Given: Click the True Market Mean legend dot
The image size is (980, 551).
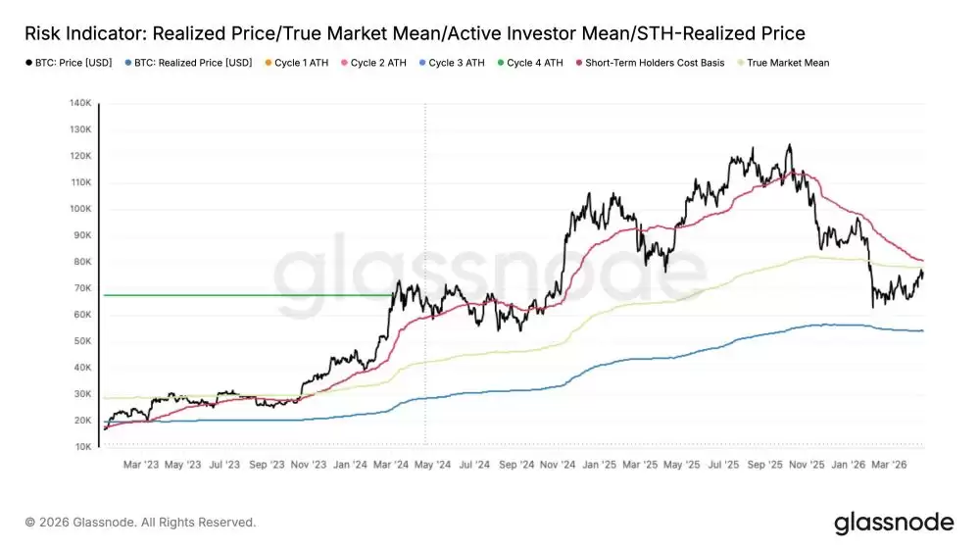Looking at the screenshot, I should [741, 63].
